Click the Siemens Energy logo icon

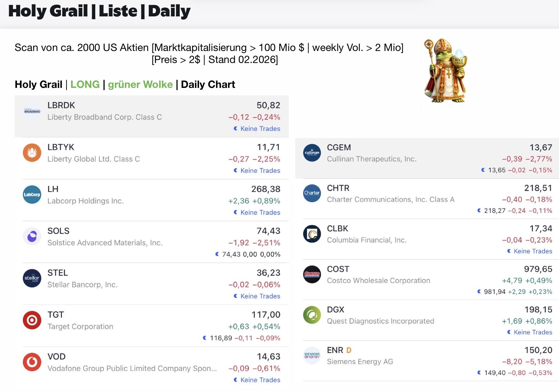point(312,355)
